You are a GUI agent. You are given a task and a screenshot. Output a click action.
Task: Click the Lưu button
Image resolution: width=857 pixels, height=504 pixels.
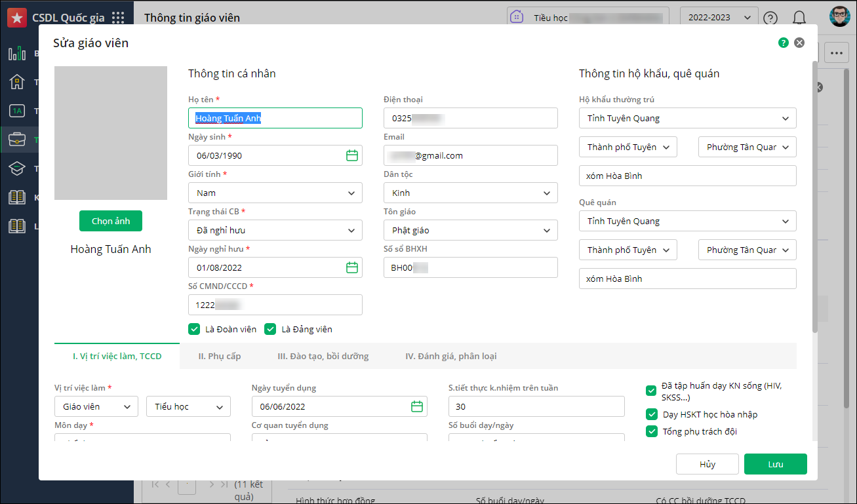775,464
